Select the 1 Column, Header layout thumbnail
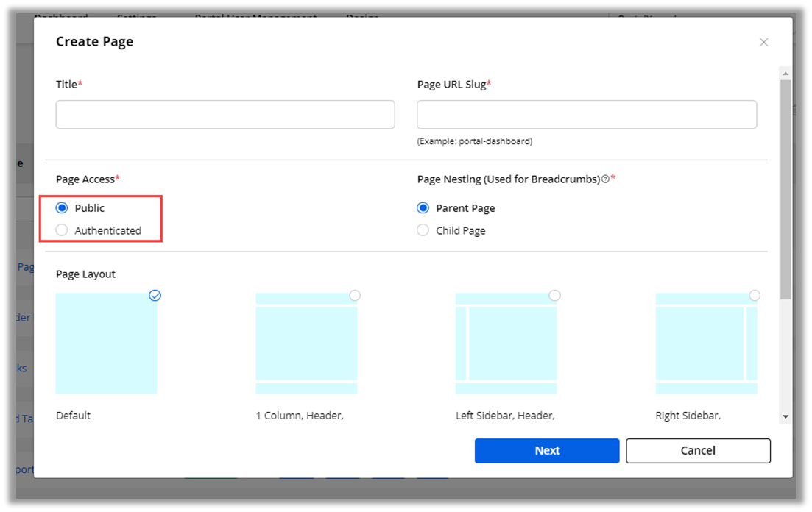 [306, 344]
